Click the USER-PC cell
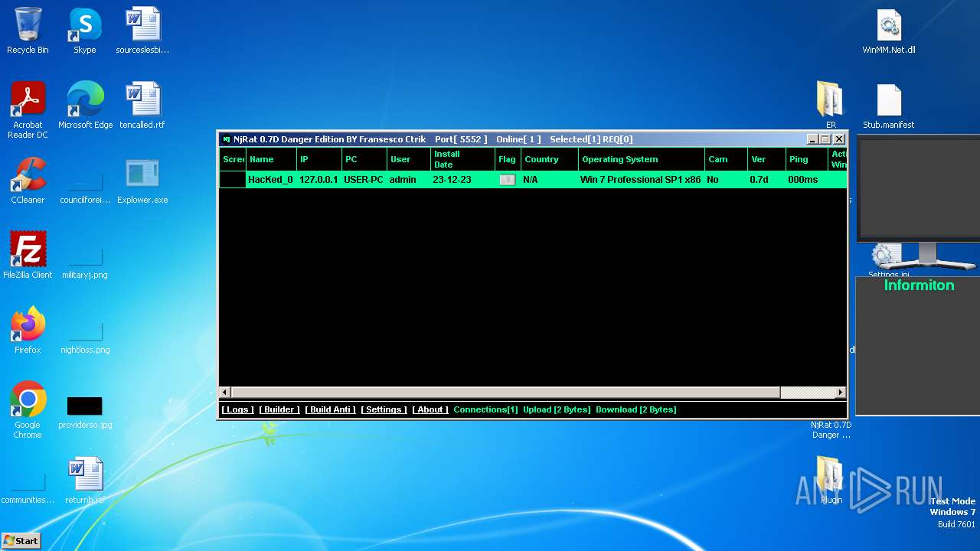Image resolution: width=980 pixels, height=551 pixels. 364,180
